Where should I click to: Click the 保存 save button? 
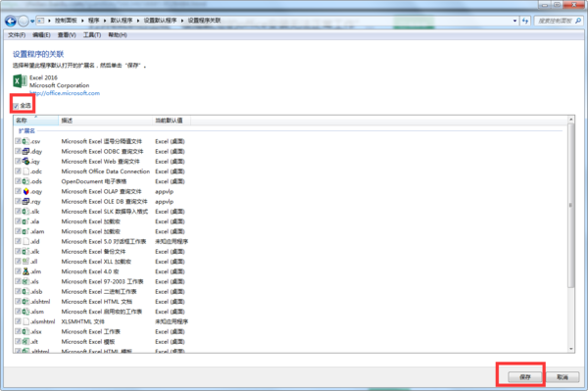(525, 376)
